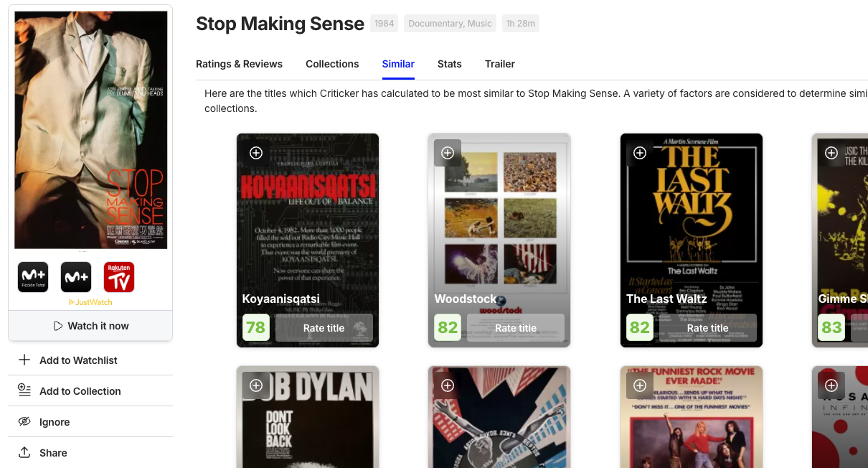Rate title for Koyaanisqatsi
868x468 pixels.
(324, 328)
